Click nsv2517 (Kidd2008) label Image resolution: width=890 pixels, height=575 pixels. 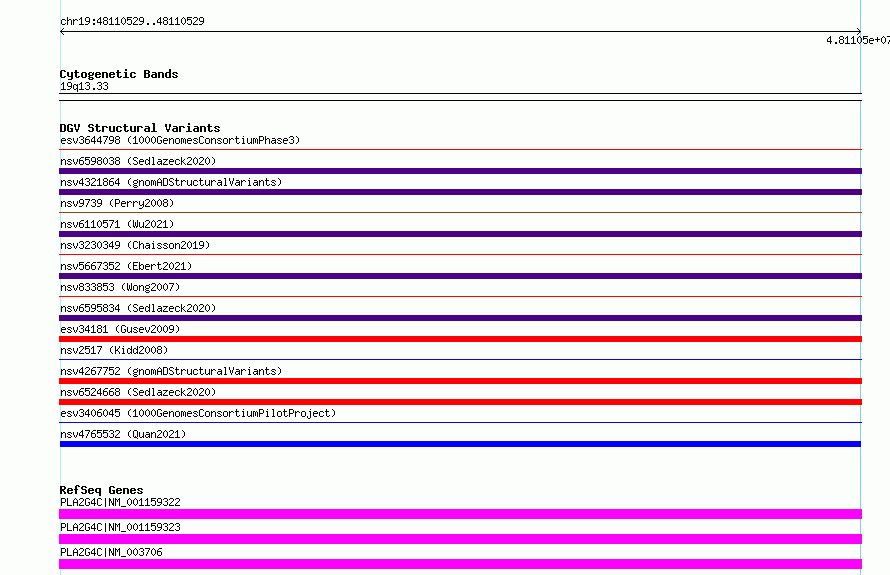pos(114,350)
